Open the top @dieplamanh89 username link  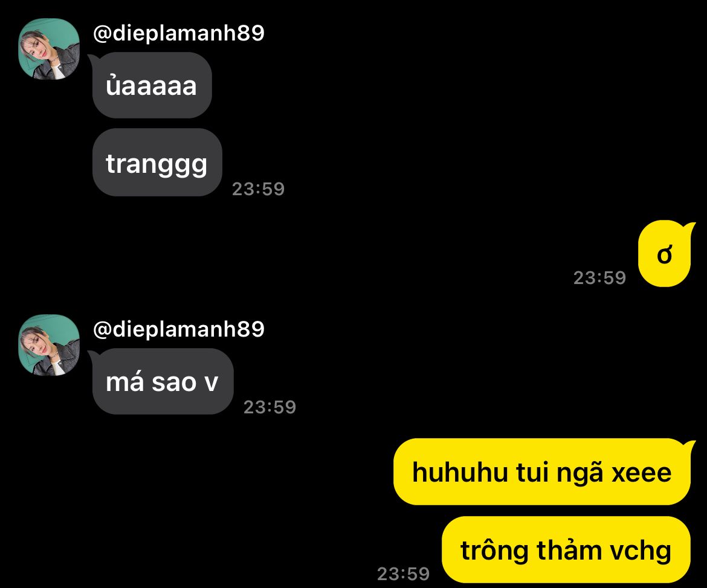(178, 33)
